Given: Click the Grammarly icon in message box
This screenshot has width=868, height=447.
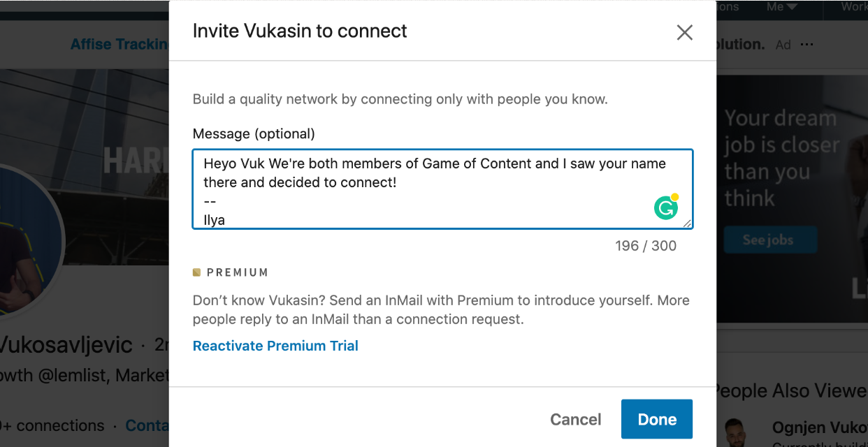Looking at the screenshot, I should [x=666, y=208].
